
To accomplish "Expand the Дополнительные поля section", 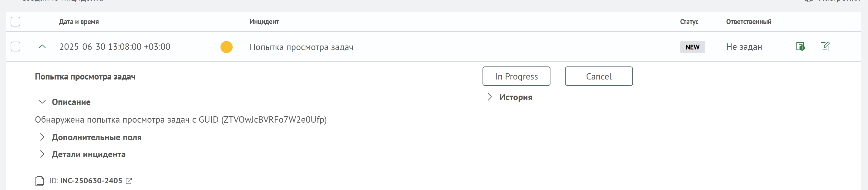I will tap(42, 137).
